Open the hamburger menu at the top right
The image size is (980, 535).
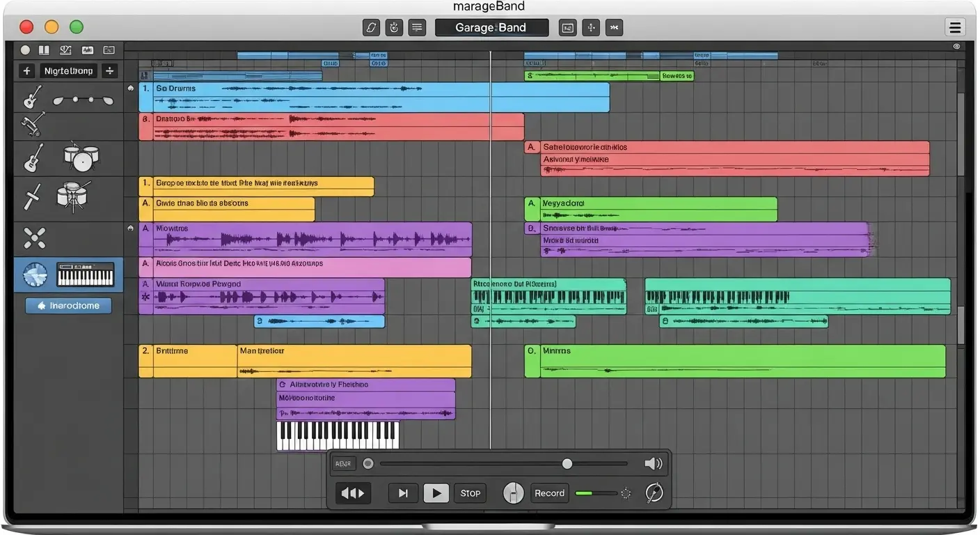coord(955,28)
